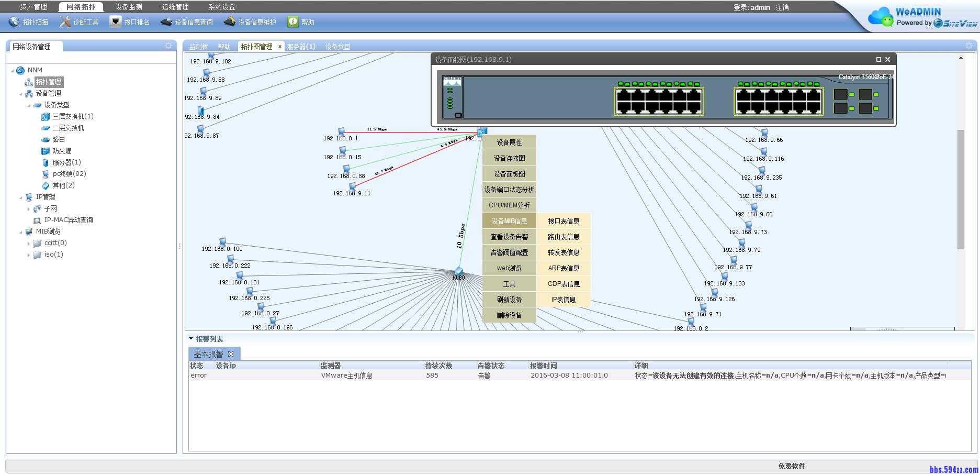
Task: Choose 设备面板图 from context menu
Action: click(509, 174)
